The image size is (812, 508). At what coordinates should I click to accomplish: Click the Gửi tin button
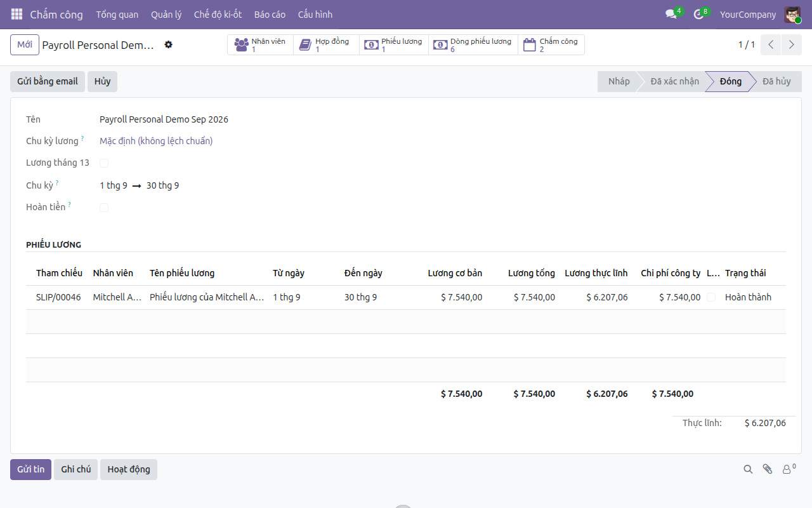30,469
